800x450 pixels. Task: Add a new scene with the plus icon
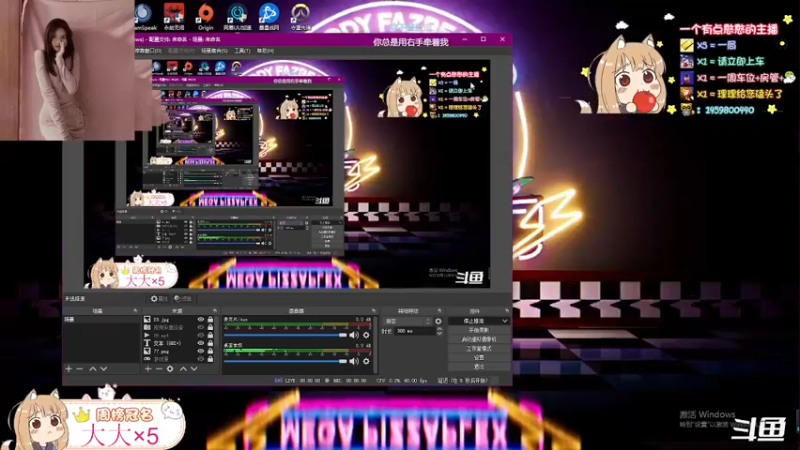[69, 368]
